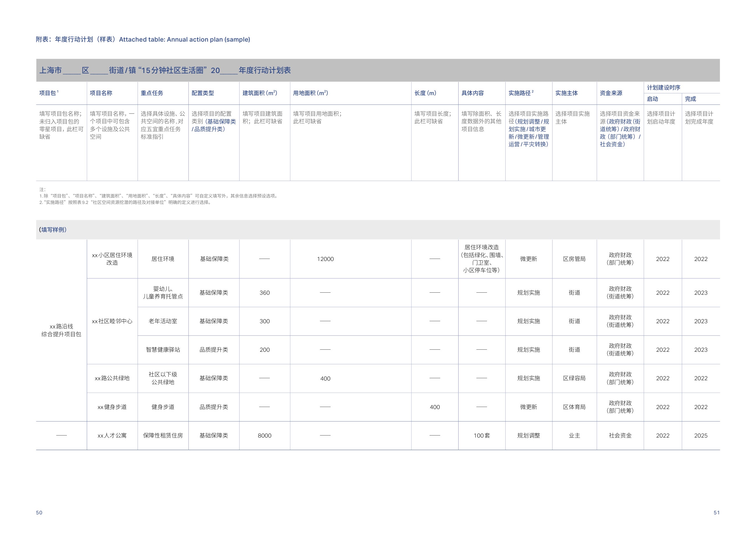Click the '启动' sub-column header
Screen dimensions: 756x535
click(652, 99)
